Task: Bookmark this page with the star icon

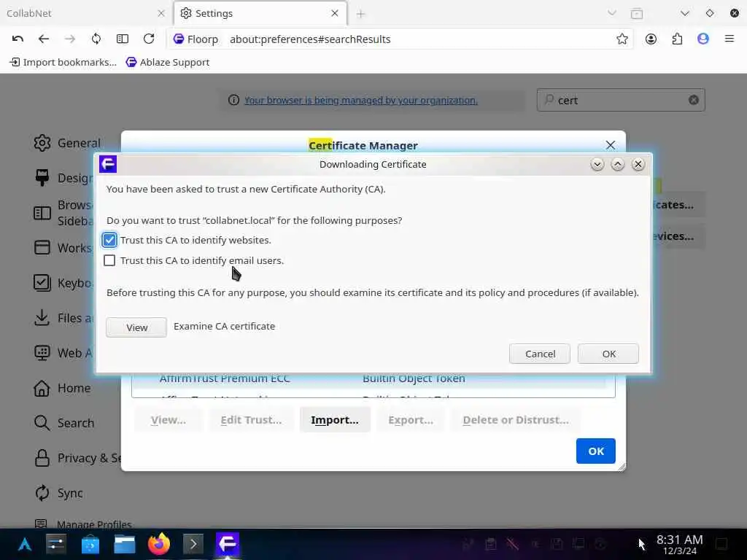Action: (x=622, y=39)
